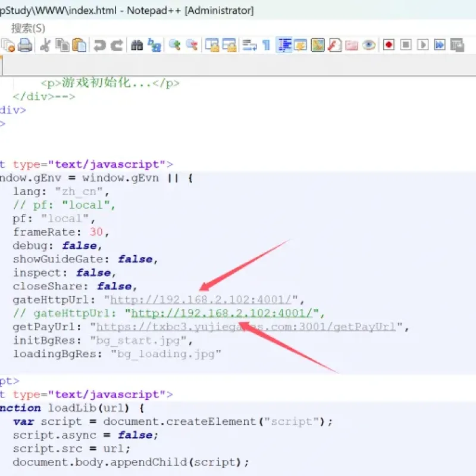This screenshot has width=476, height=476.
Task: Open the Define your language icon
Action: tap(301, 45)
